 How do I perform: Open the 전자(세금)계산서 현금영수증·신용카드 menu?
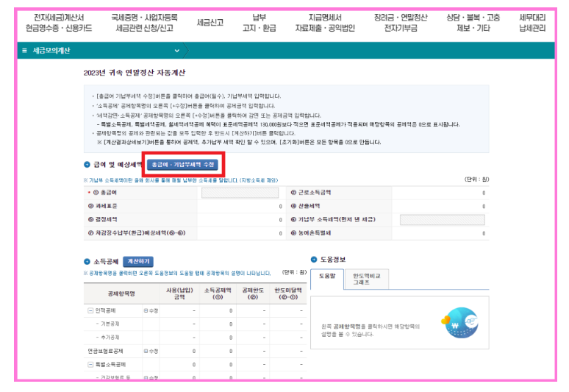coord(59,23)
